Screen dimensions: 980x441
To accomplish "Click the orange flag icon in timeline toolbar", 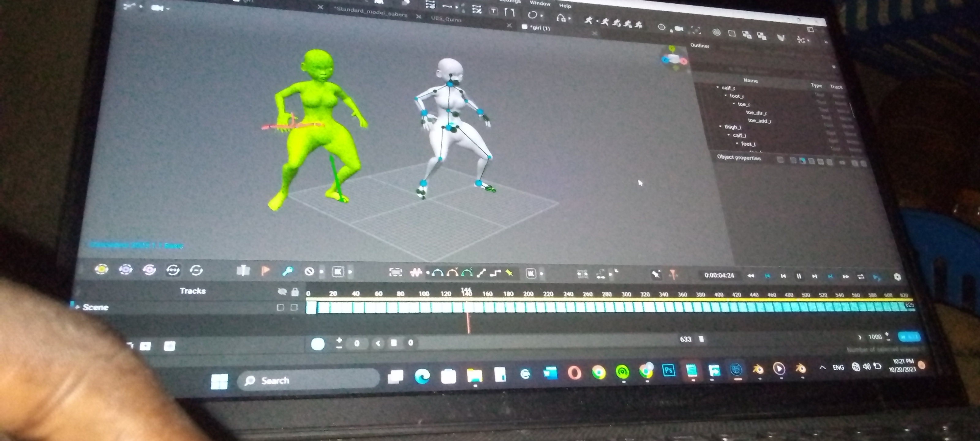I will pos(266,271).
